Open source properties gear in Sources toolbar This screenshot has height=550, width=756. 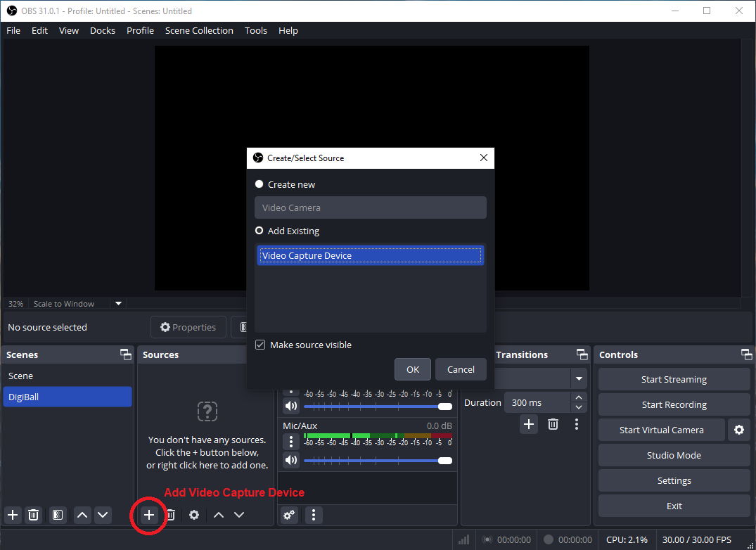pos(194,516)
